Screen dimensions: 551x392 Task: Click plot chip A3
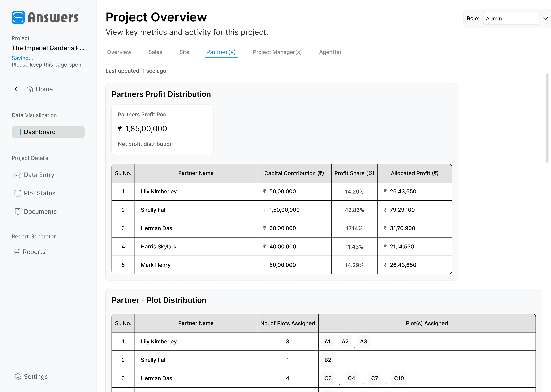point(364,342)
